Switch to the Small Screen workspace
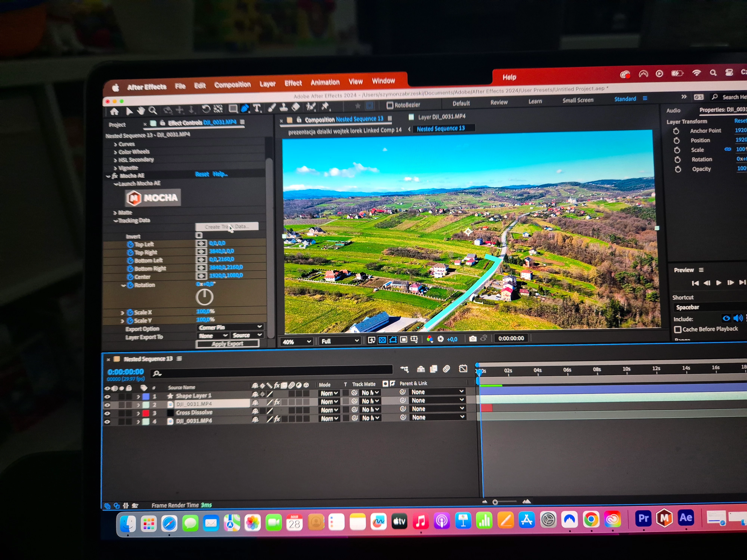Viewport: 747px width, 560px height. [577, 100]
